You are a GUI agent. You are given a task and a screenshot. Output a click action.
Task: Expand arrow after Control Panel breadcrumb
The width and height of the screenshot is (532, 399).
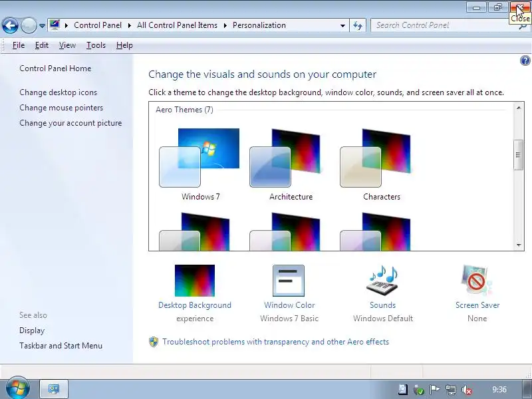click(130, 25)
